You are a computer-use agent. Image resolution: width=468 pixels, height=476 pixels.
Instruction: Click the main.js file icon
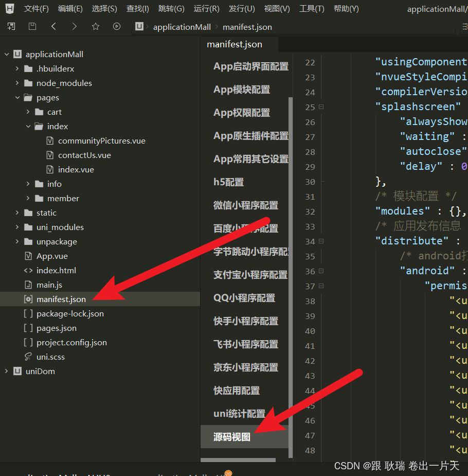point(28,285)
